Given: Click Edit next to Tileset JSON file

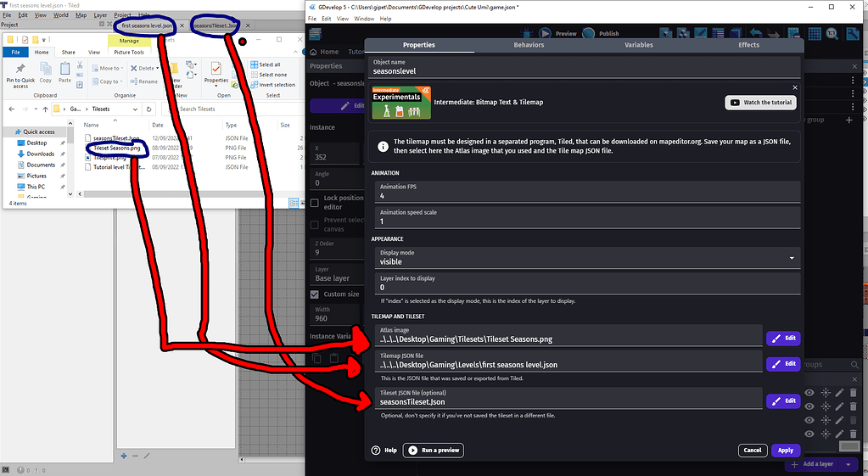Looking at the screenshot, I should coord(783,400).
